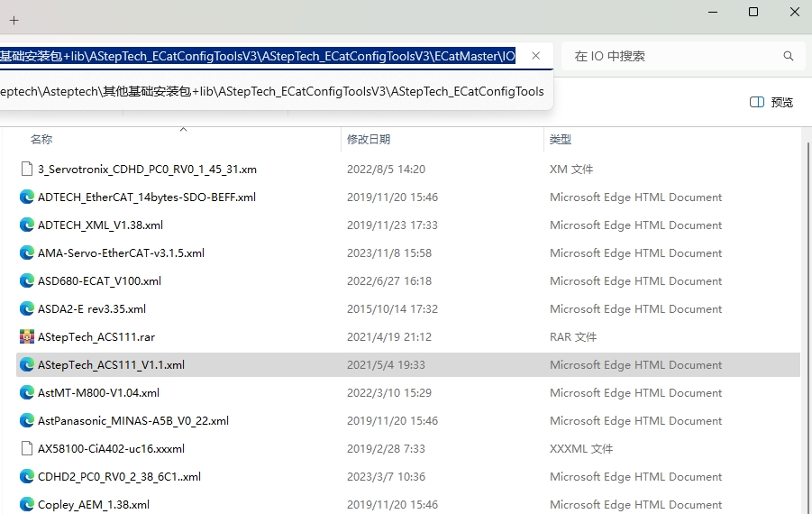The height and width of the screenshot is (514, 812).
Task: Click type cell XM 文件
Action: coord(571,170)
